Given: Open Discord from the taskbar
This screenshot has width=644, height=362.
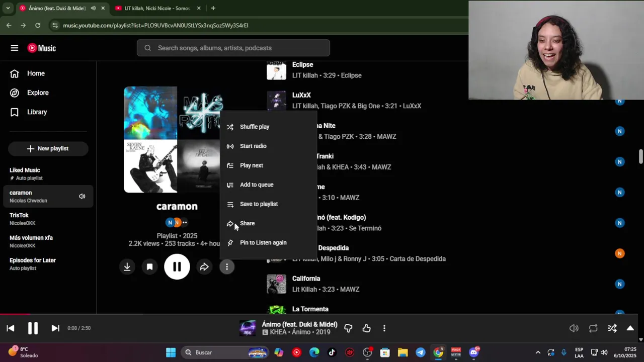Looking at the screenshot, I should pos(474,352).
